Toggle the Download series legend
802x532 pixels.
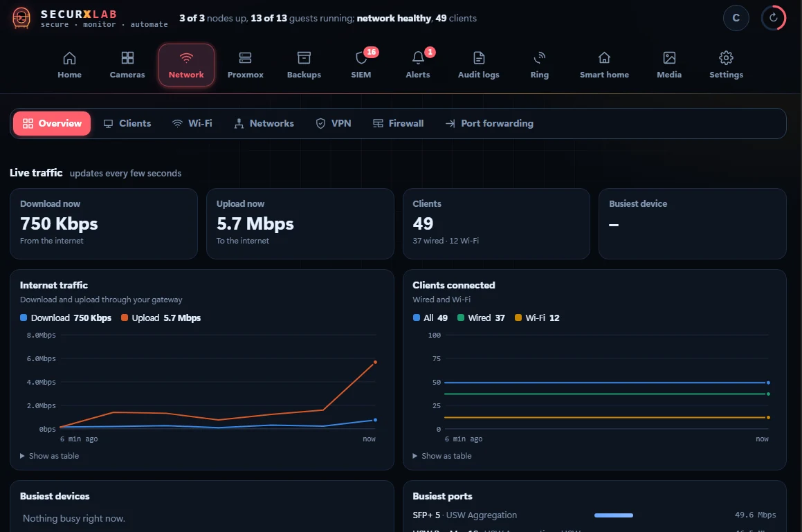[x=66, y=318]
